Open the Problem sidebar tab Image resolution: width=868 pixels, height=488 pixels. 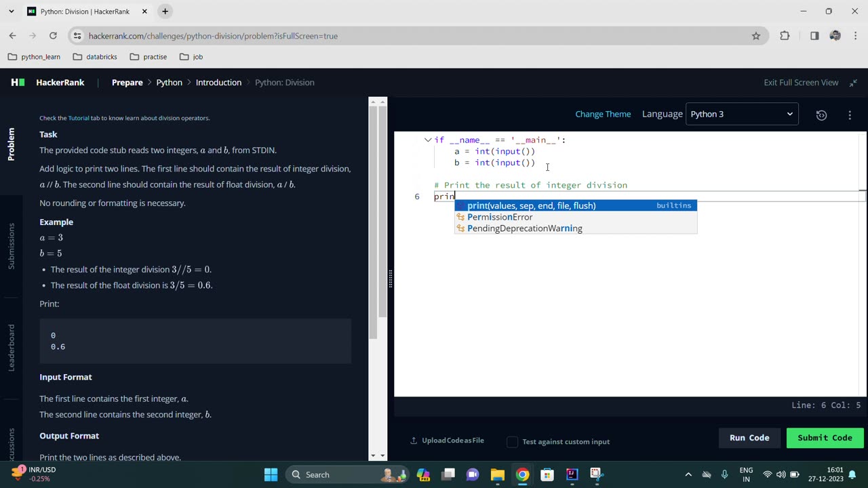(x=11, y=144)
